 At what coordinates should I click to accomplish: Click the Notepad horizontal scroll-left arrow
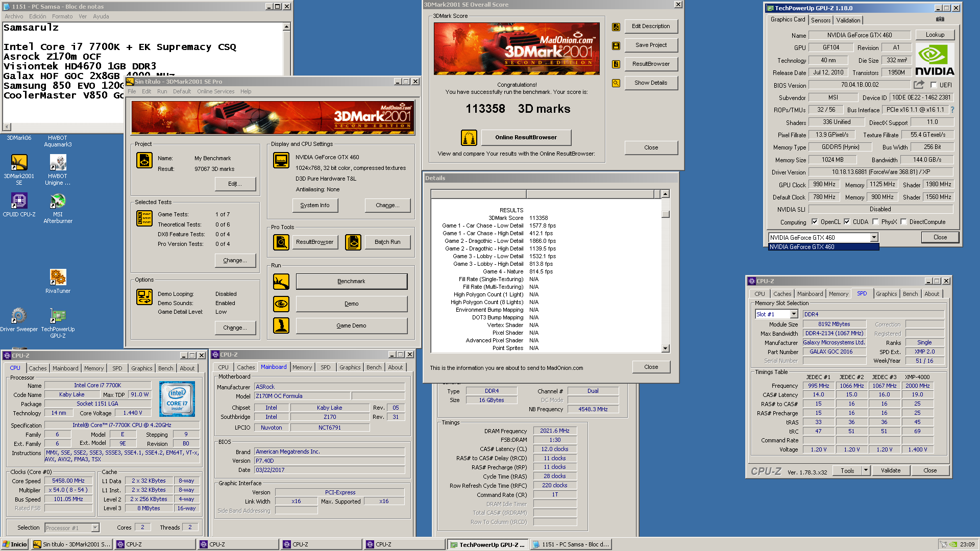coord(7,127)
